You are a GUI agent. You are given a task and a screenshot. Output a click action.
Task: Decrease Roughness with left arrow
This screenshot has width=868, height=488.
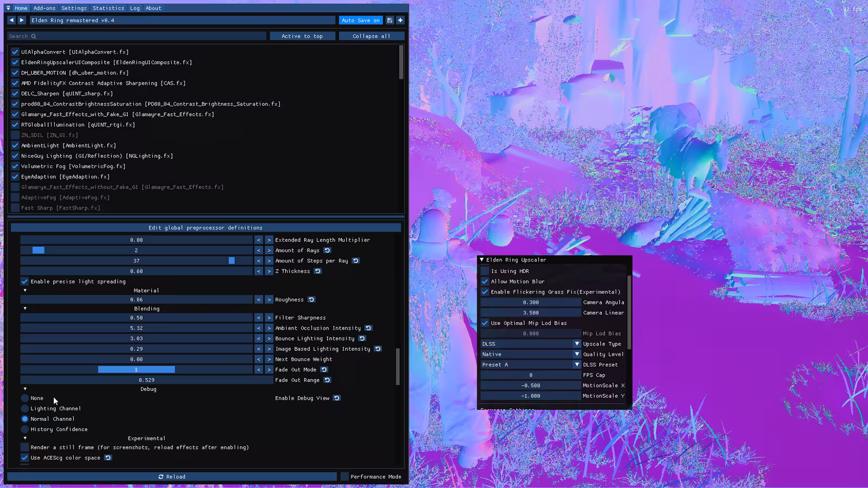tap(259, 299)
